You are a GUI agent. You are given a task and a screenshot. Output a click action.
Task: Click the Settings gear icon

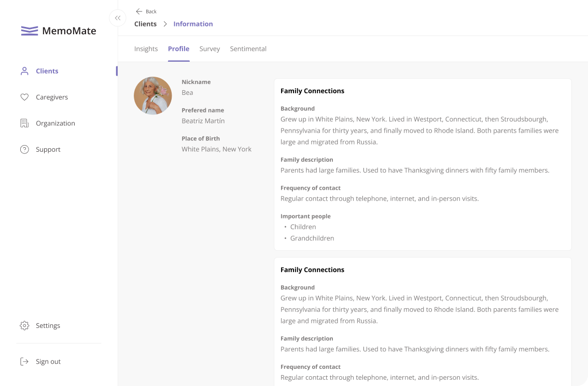pyautogui.click(x=24, y=325)
